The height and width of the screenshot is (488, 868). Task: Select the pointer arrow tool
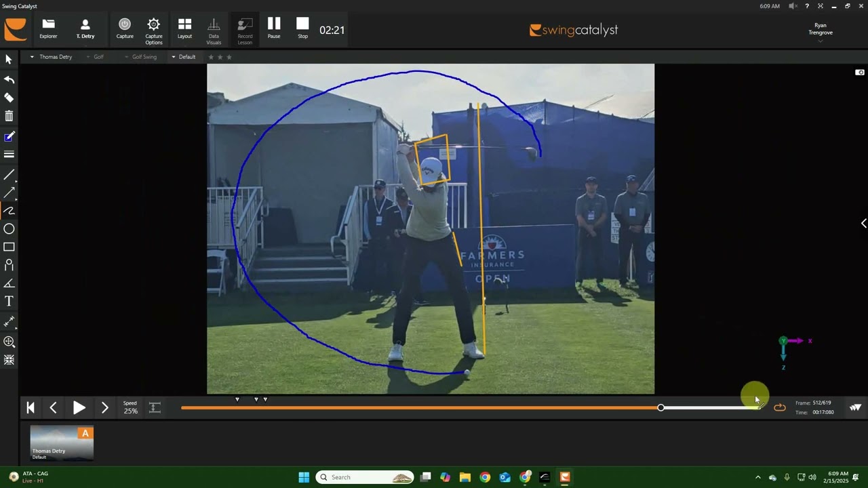(x=9, y=60)
